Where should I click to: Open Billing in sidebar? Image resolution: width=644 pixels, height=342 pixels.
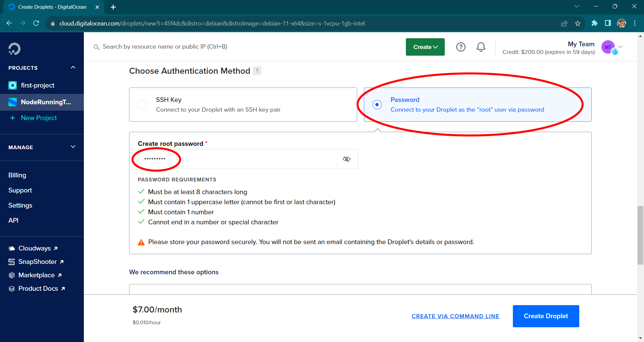[17, 175]
